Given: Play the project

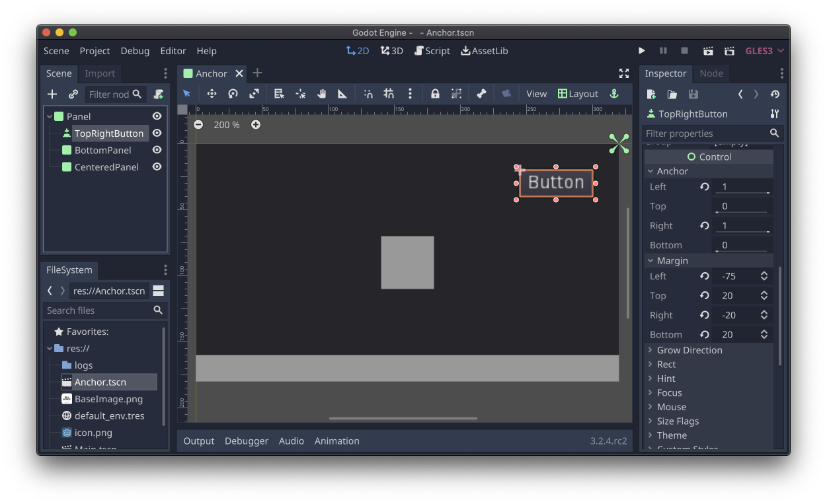Looking at the screenshot, I should click(x=641, y=50).
